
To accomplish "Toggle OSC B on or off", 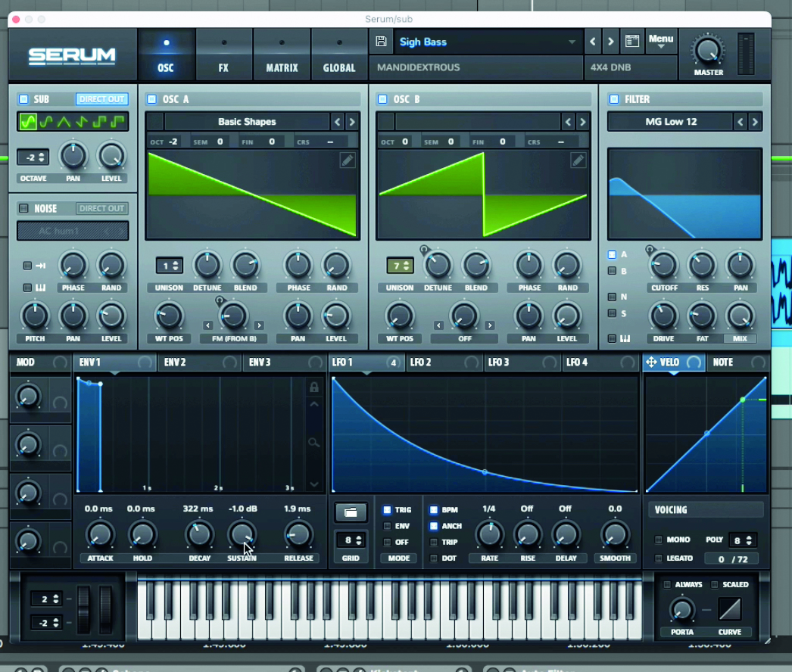I will coord(382,99).
